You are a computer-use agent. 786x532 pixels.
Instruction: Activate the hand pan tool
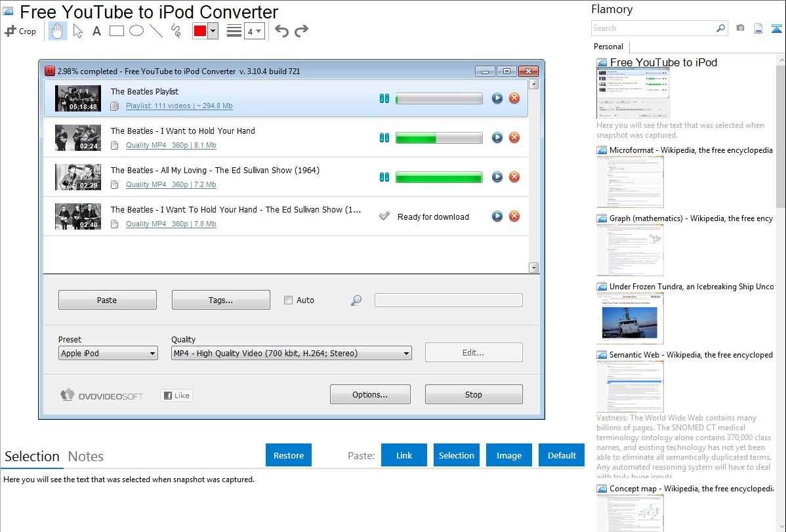tap(57, 31)
